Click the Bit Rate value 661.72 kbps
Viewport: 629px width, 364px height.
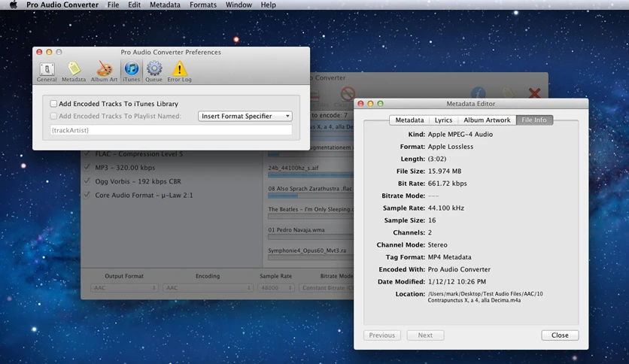pos(447,184)
